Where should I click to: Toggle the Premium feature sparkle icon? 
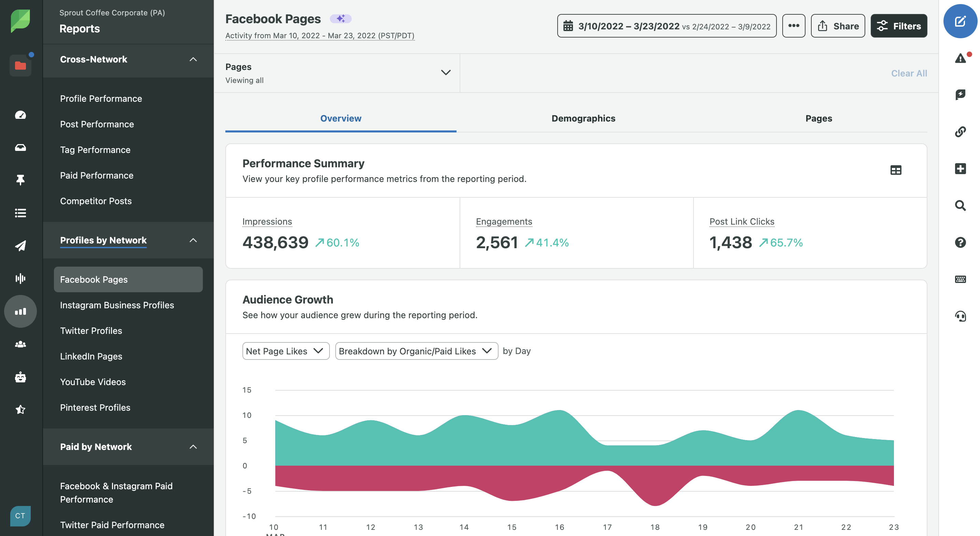pos(340,18)
